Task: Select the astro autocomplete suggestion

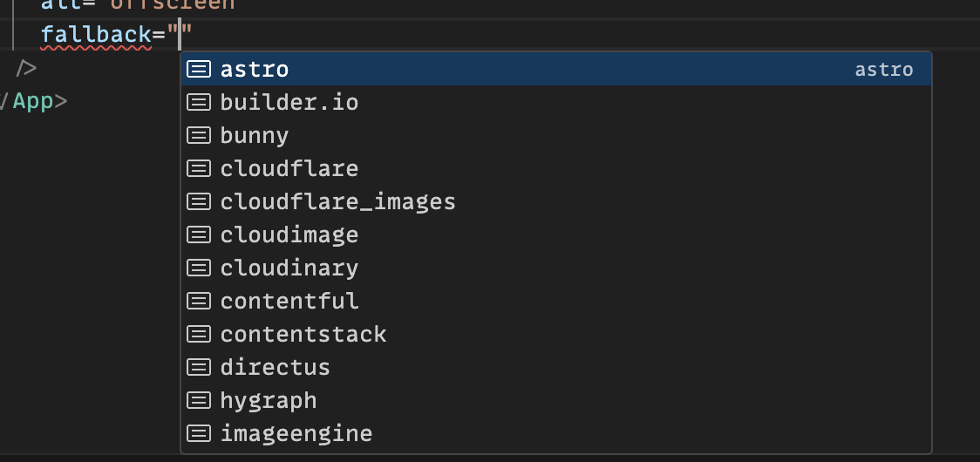Action: coord(255,70)
